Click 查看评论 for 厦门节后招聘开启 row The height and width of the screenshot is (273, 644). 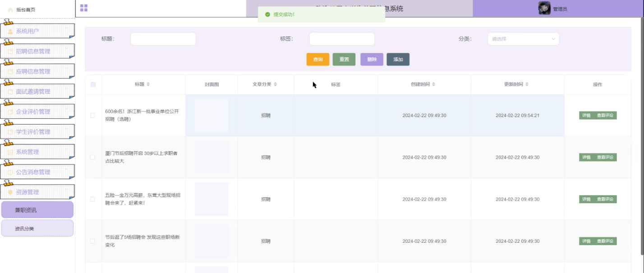click(x=605, y=157)
